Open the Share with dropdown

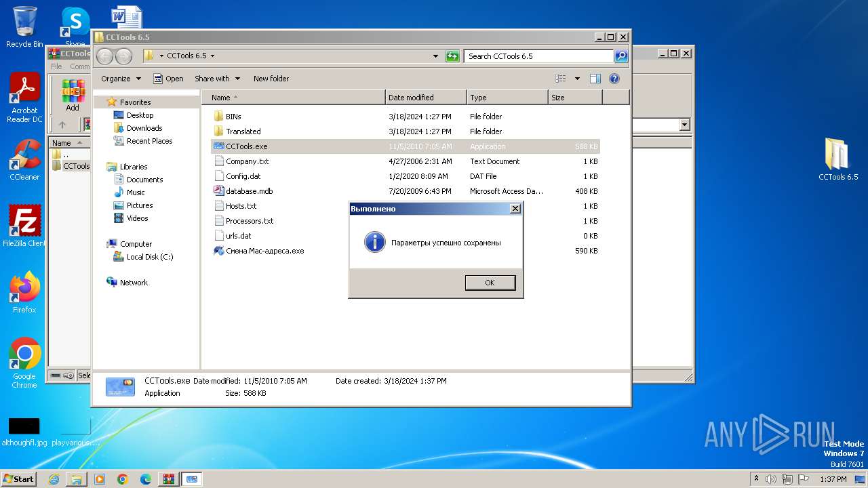217,79
